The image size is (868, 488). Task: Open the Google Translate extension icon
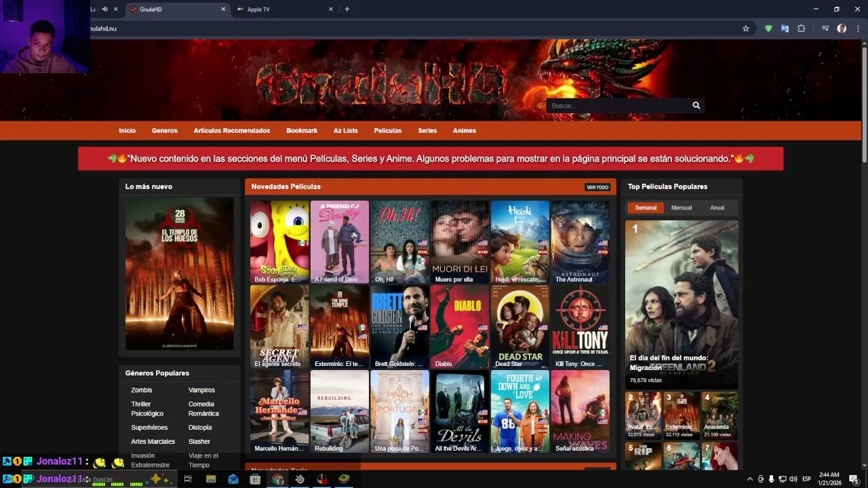[x=785, y=28]
